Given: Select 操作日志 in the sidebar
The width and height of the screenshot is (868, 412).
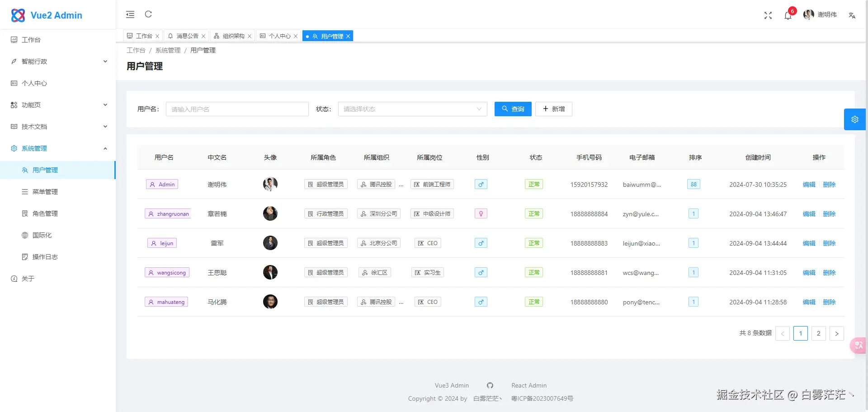Looking at the screenshot, I should pos(58,257).
